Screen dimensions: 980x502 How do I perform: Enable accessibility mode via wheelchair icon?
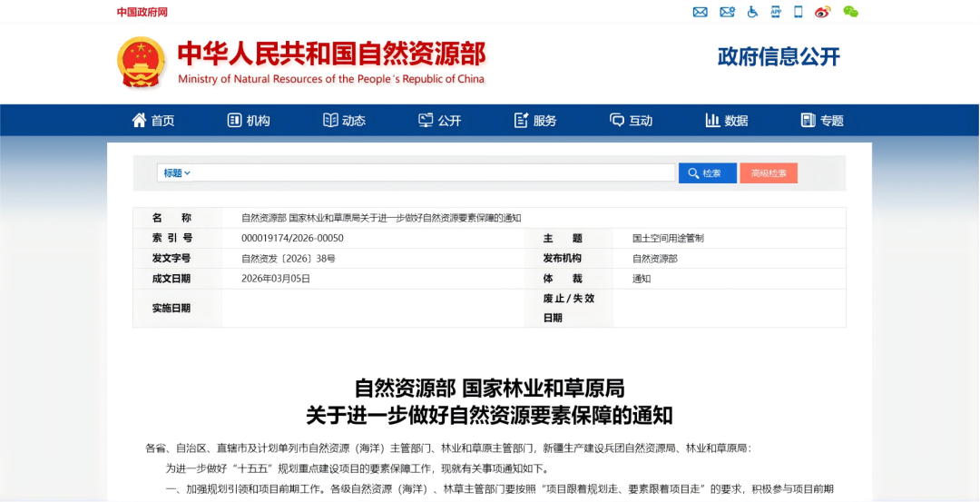pyautogui.click(x=752, y=12)
